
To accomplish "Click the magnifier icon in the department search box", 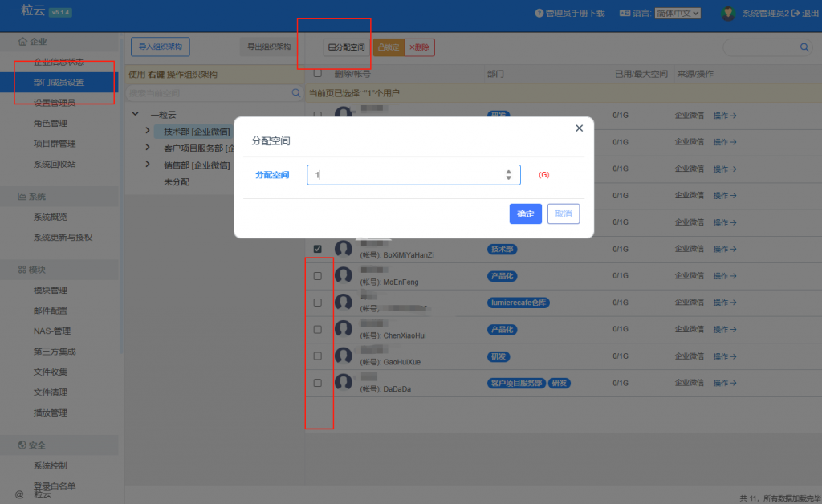I will tap(296, 93).
